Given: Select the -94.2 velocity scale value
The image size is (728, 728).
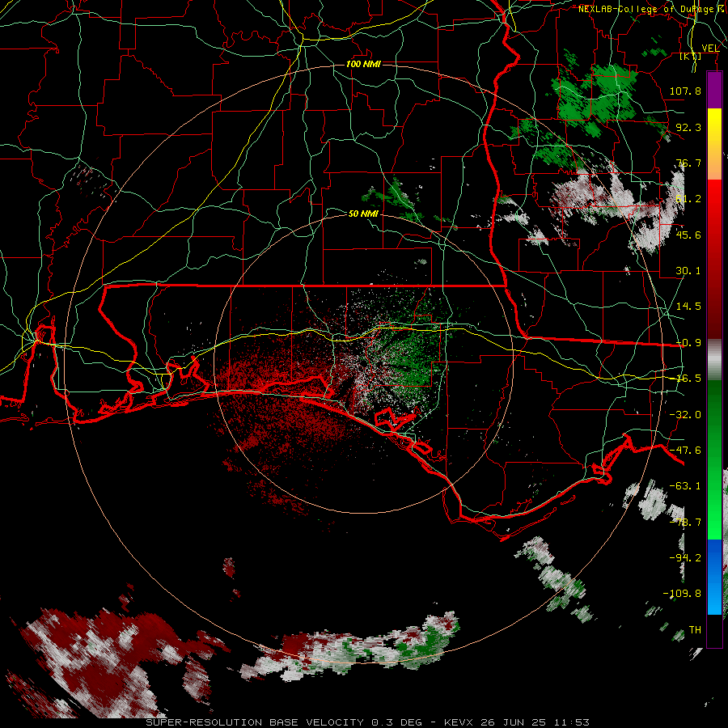Looking at the screenshot, I should 685,558.
